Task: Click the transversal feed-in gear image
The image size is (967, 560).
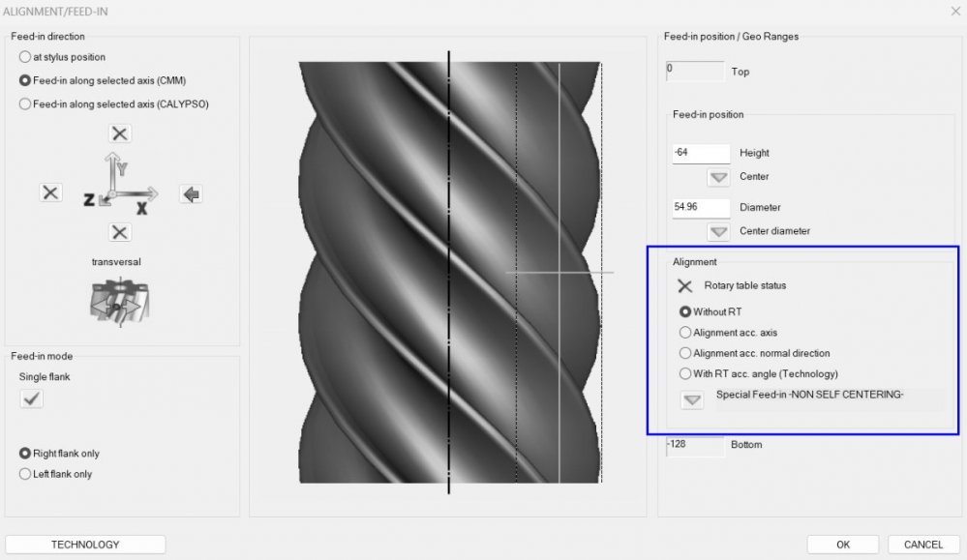Action: 115,301
